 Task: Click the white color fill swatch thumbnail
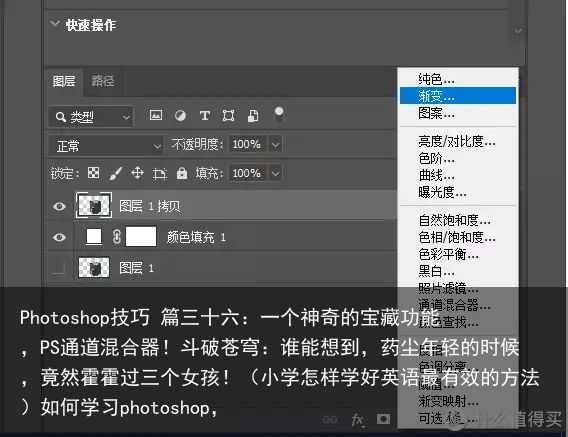coord(94,237)
